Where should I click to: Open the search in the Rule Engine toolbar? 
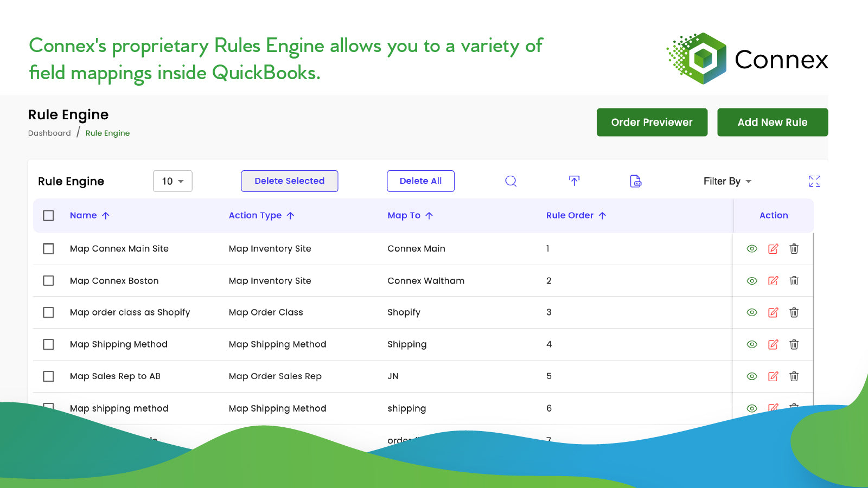click(510, 181)
